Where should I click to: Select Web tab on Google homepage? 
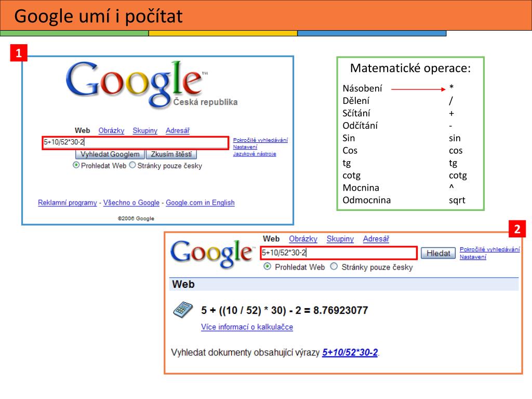point(82,130)
